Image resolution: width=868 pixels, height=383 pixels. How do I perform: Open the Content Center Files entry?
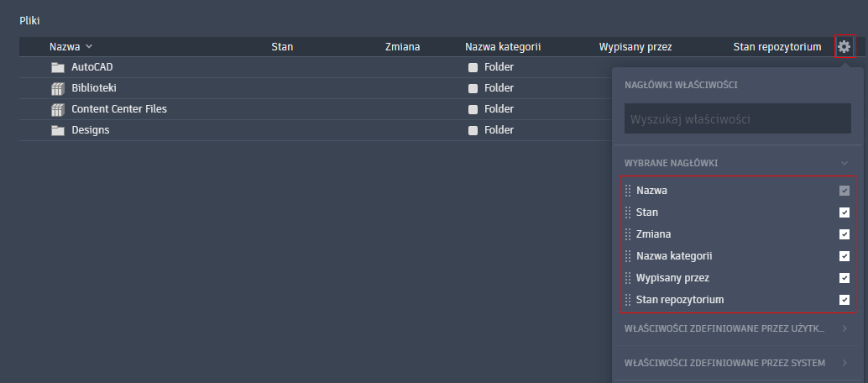(119, 109)
